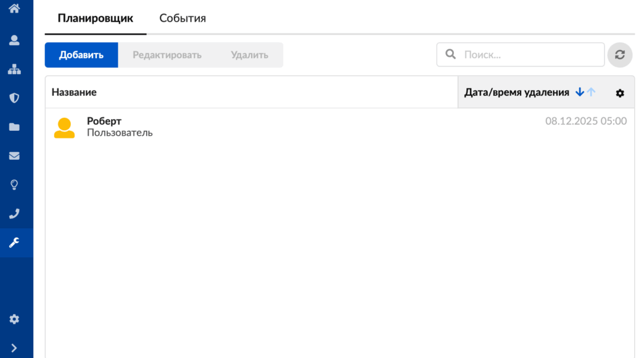Viewport: 644px width, 358px height.
Task: Select the wrench tools sidebar icon
Action: click(x=14, y=243)
